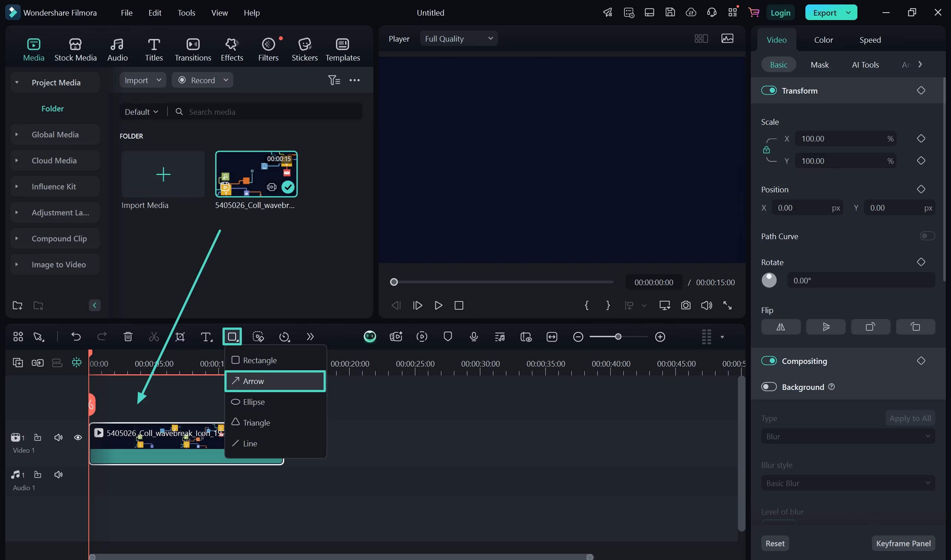The width and height of the screenshot is (951, 560).
Task: Choose Ellipse from the shape menu
Action: pos(254,402)
